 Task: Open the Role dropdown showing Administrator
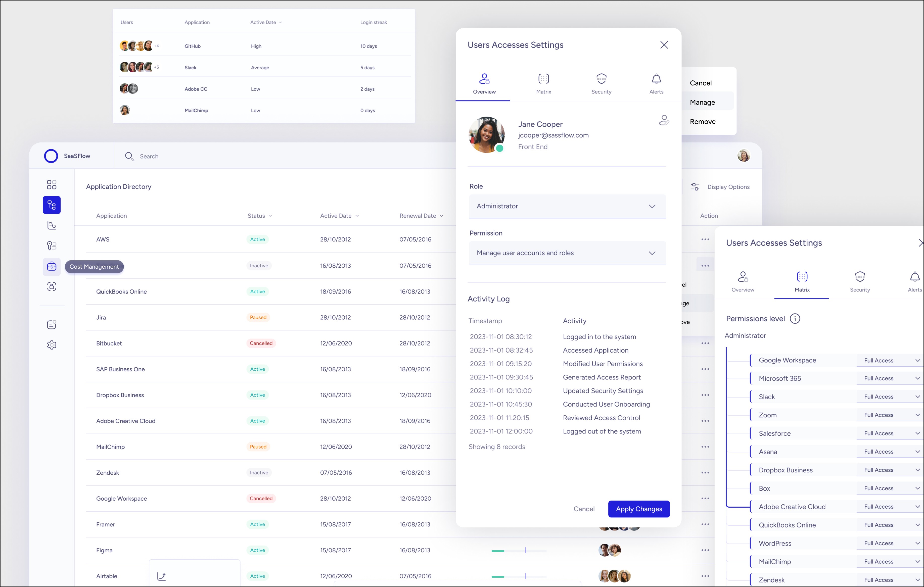(567, 206)
